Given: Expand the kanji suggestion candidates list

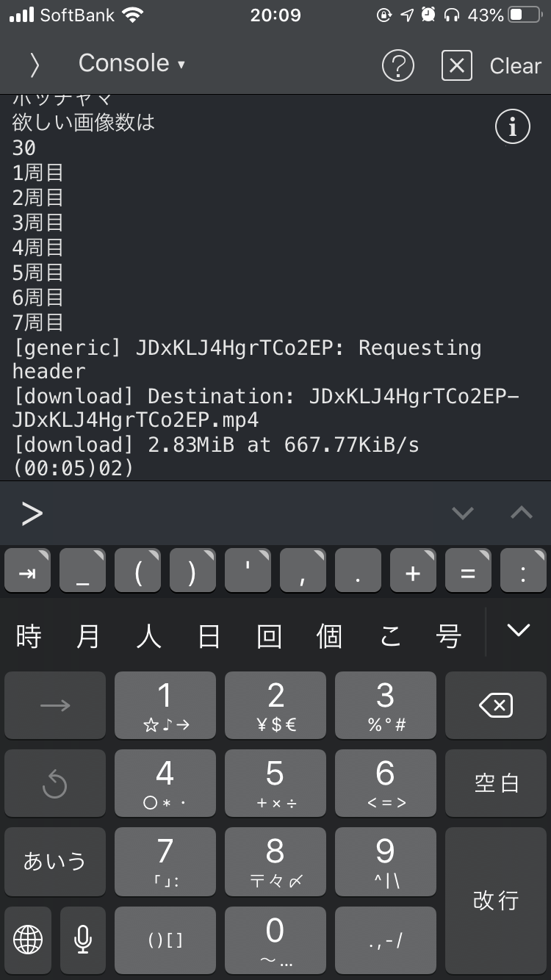Looking at the screenshot, I should (x=519, y=630).
